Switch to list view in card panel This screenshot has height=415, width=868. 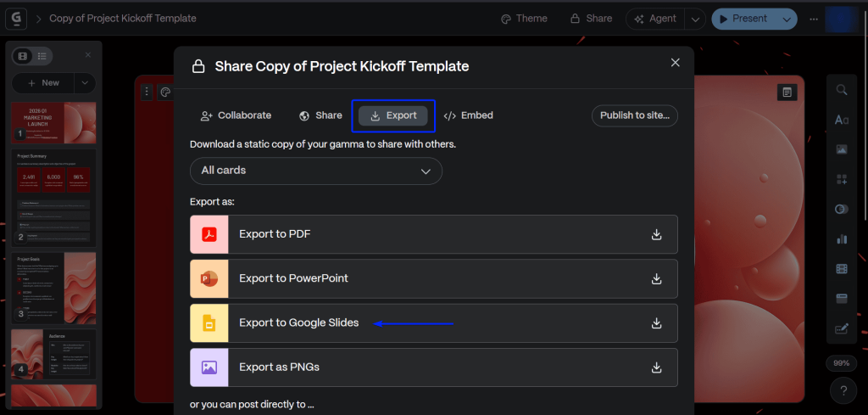tap(41, 56)
